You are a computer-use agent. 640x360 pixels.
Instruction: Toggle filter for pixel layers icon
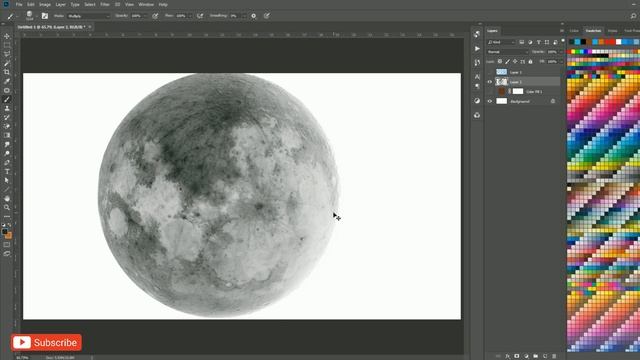pos(522,42)
